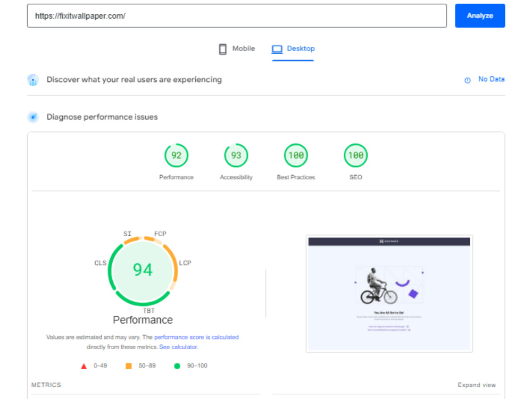Click the desktop laptop icon
The image size is (532, 399).
pos(277,49)
